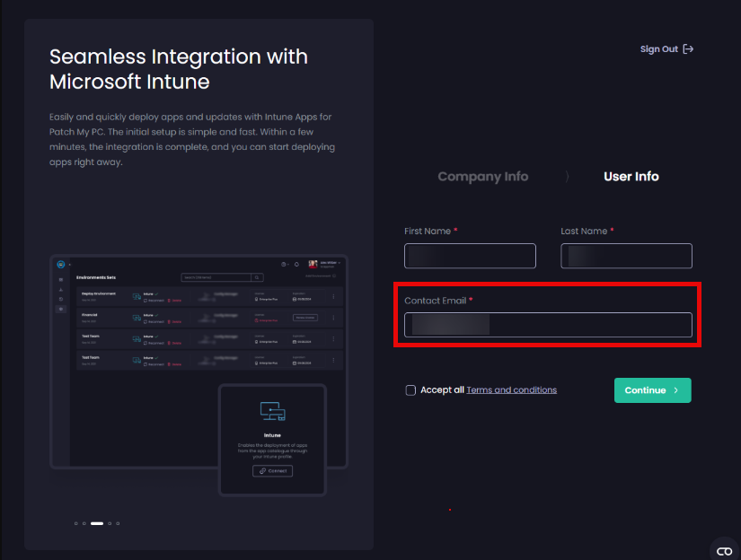Jump to the first carousel slide dot
This screenshot has height=560, width=741.
click(75, 522)
